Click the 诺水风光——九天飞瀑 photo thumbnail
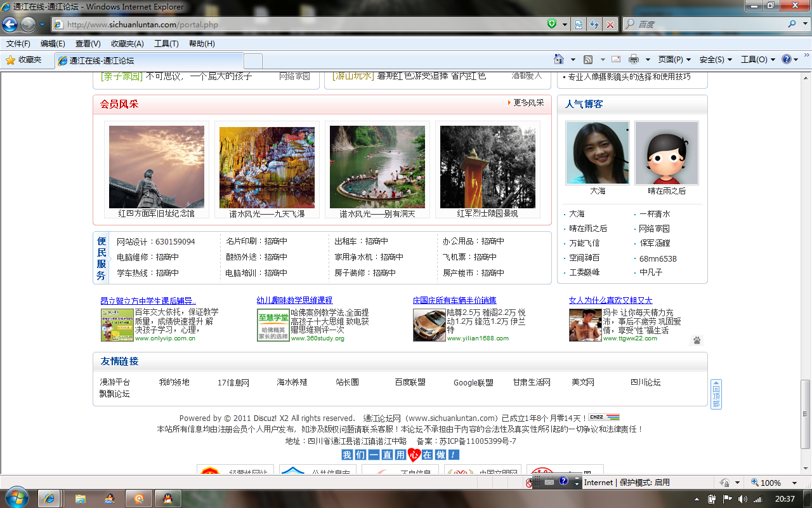The height and width of the screenshot is (508, 812). click(x=267, y=168)
